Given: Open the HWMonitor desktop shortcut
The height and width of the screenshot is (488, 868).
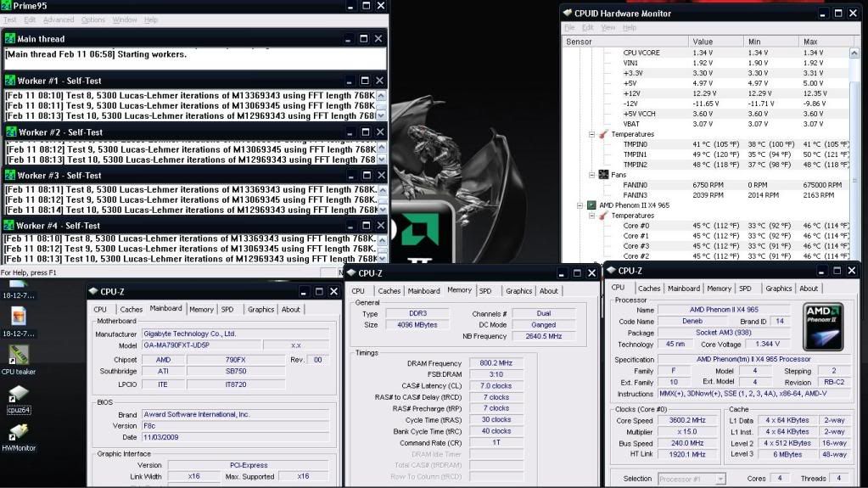Looking at the screenshot, I should coord(18,432).
